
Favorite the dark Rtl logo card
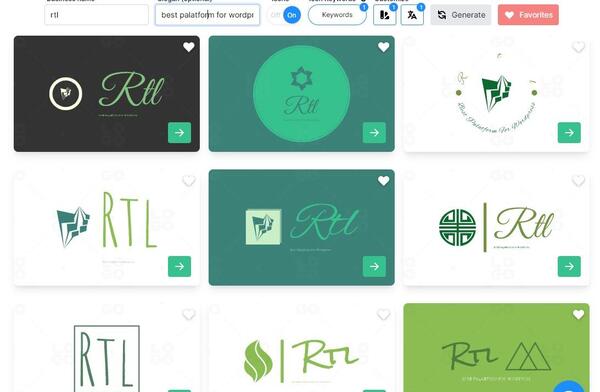[x=189, y=47]
